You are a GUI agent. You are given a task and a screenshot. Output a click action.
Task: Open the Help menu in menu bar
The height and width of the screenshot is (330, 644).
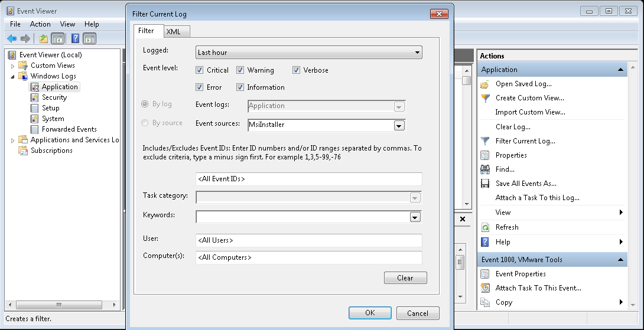coord(92,24)
